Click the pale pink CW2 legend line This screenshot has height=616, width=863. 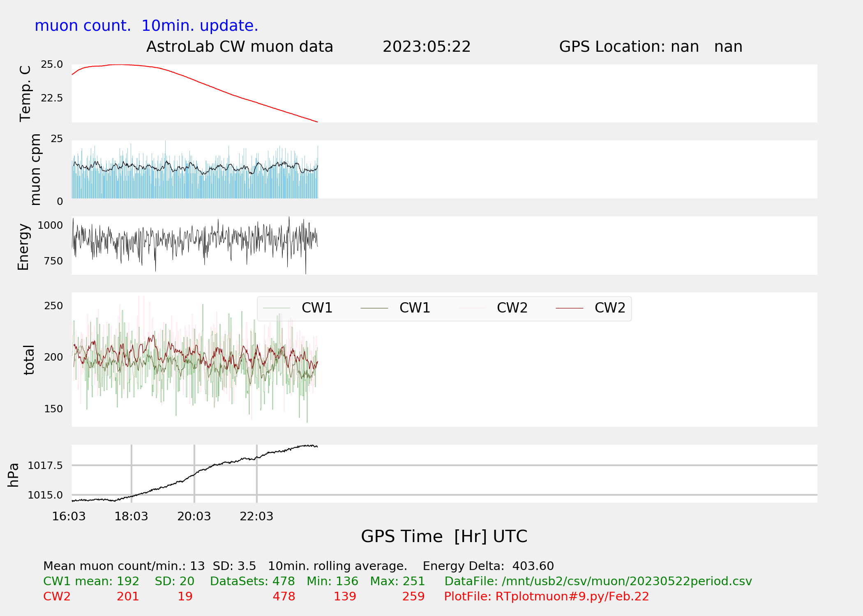click(472, 308)
